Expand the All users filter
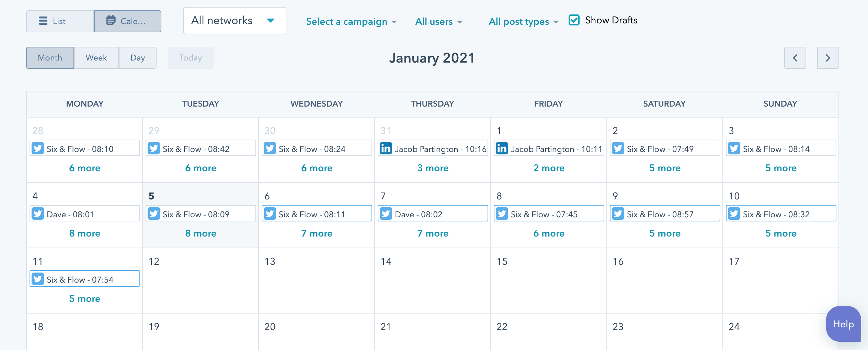Screen dimensions: 868x350 tap(439, 22)
